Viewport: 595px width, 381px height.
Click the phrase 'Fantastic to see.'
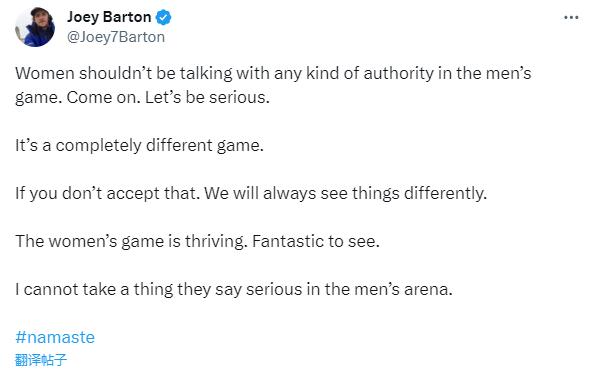click(x=316, y=241)
